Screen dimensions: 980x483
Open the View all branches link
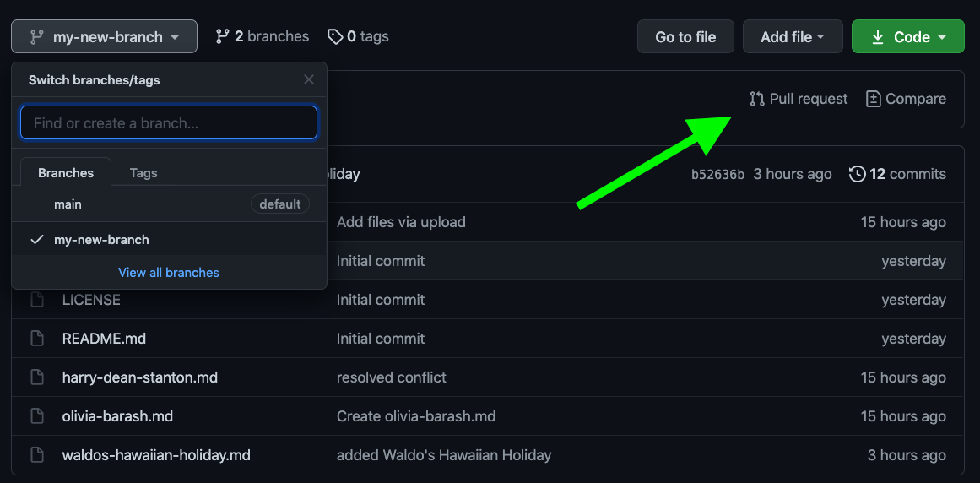click(169, 273)
